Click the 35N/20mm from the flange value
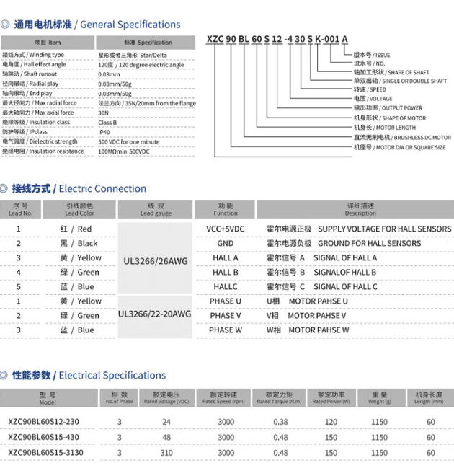Image resolution: width=454 pixels, height=476 pixels. pos(147,104)
